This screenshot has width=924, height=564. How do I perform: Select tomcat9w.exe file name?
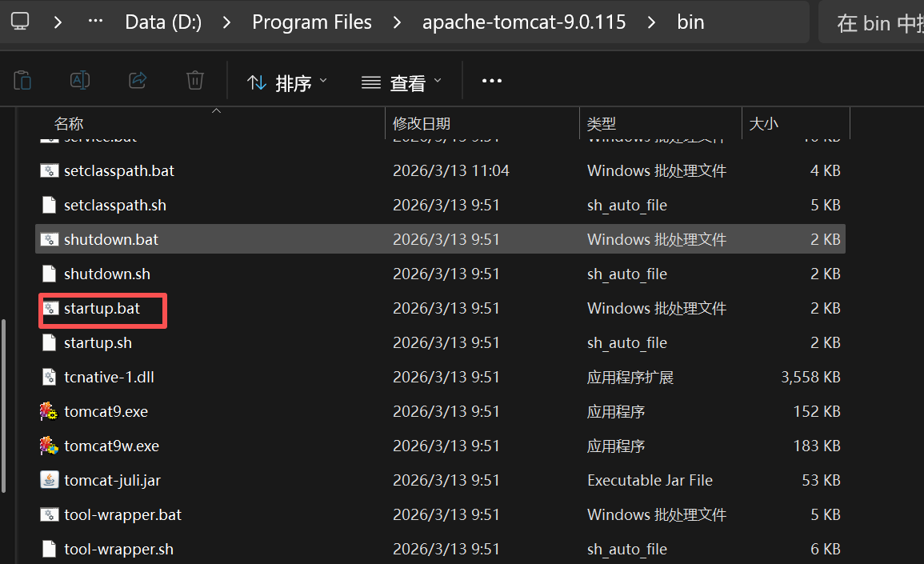pyautogui.click(x=111, y=446)
